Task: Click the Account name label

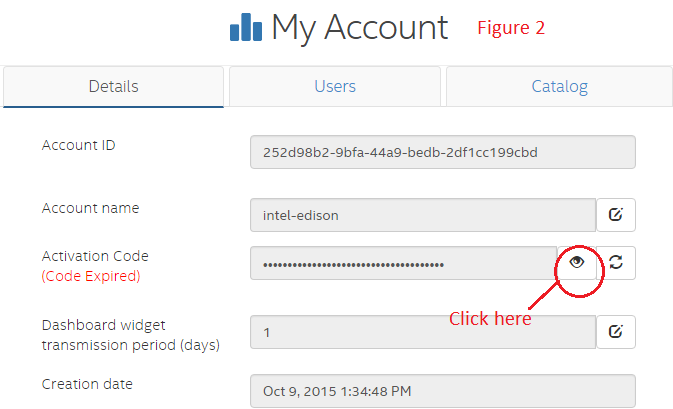Action: (90, 208)
